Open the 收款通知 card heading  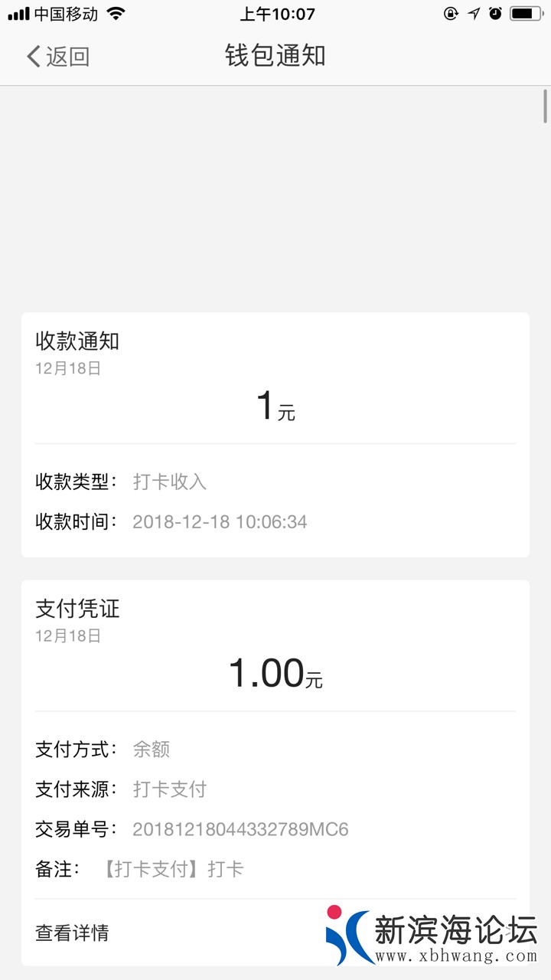pos(77,341)
